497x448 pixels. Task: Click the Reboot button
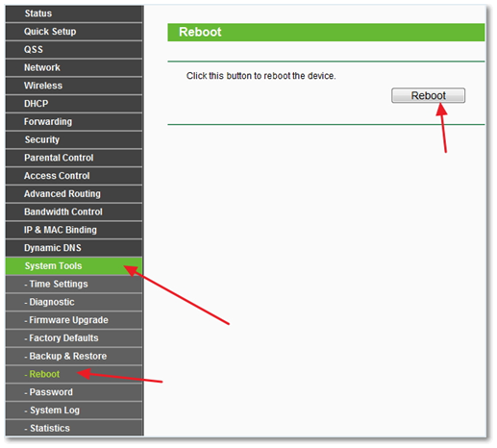point(428,95)
